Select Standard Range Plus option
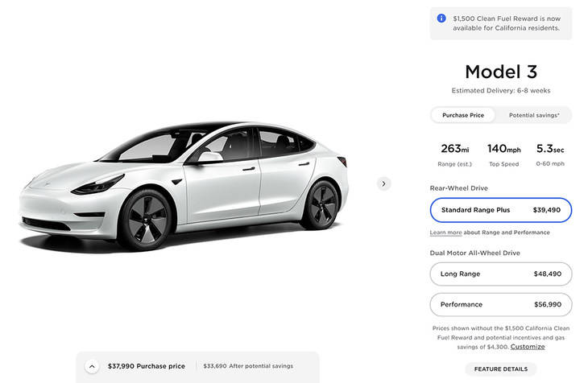 500,210
